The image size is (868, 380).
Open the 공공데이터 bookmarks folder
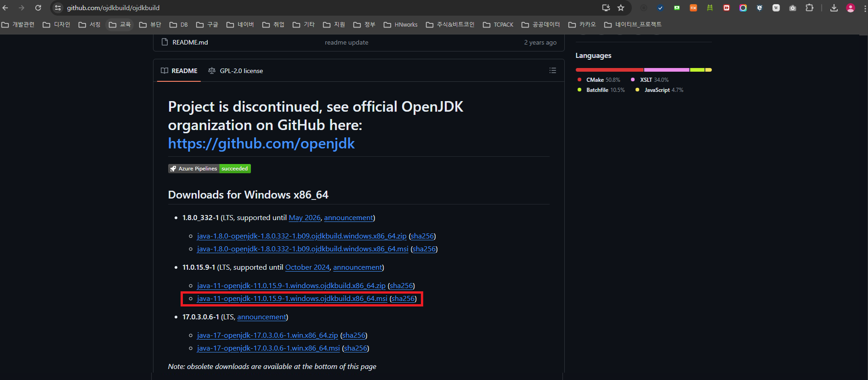(x=541, y=24)
